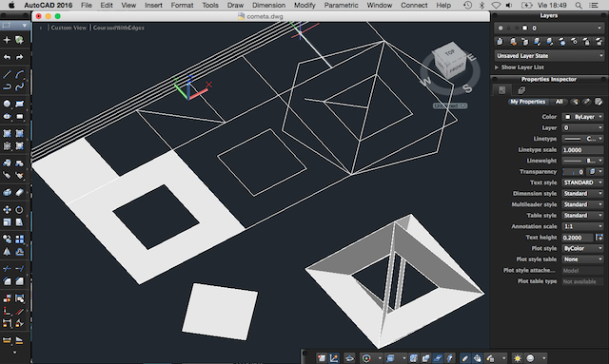Open the Plot style ByColor dropdown
The height and width of the screenshot is (364, 609).
[583, 248]
